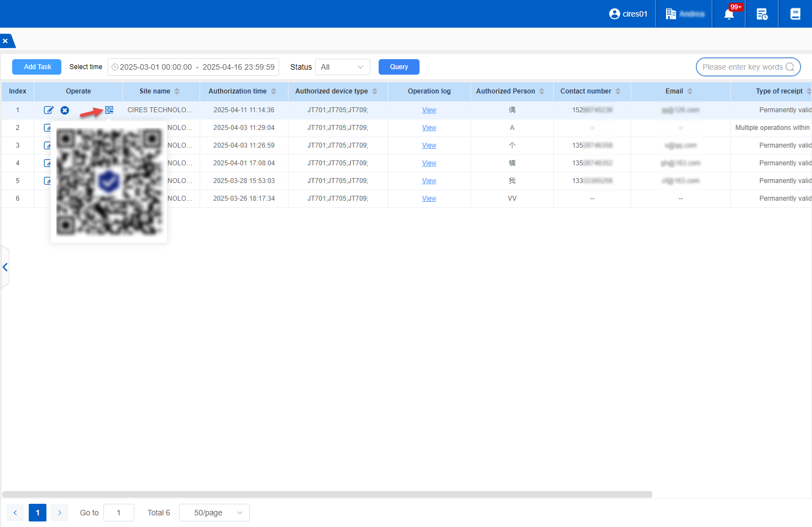Expand the Status dropdown
The image size is (812, 527).
(x=342, y=67)
